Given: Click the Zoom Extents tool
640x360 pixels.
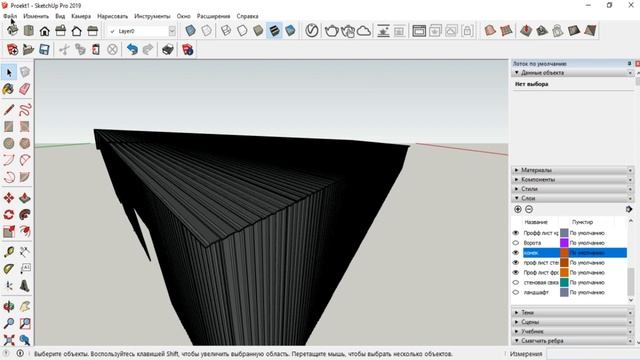Looking at the screenshot, I should (9, 340).
